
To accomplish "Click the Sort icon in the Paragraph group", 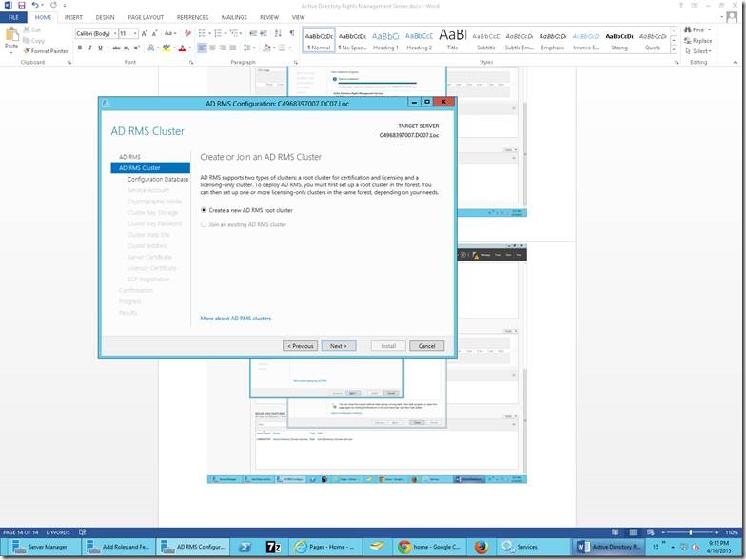I will pos(278,34).
